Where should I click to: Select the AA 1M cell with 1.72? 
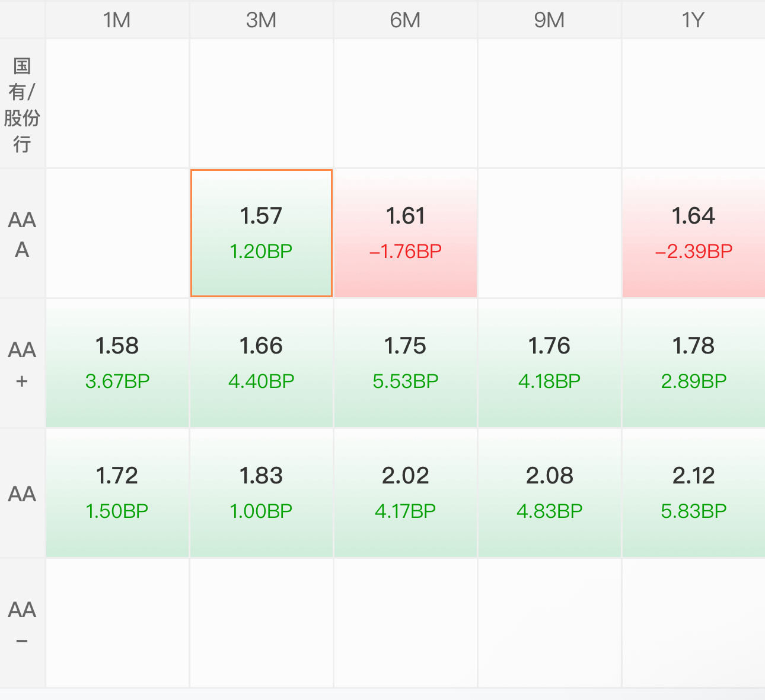117,493
